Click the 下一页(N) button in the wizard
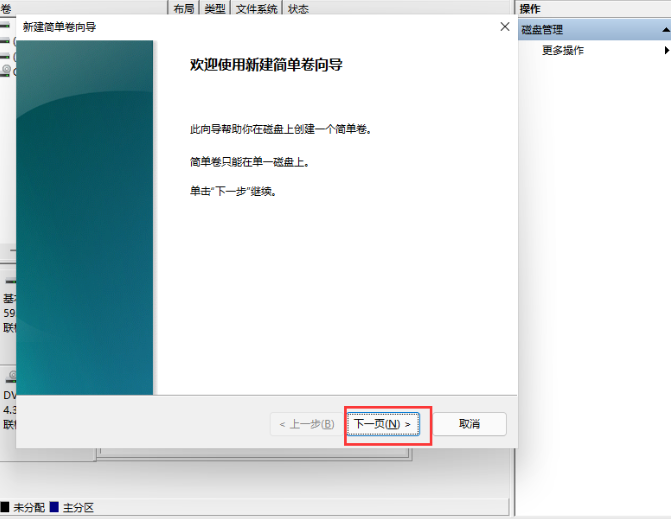 coord(383,424)
